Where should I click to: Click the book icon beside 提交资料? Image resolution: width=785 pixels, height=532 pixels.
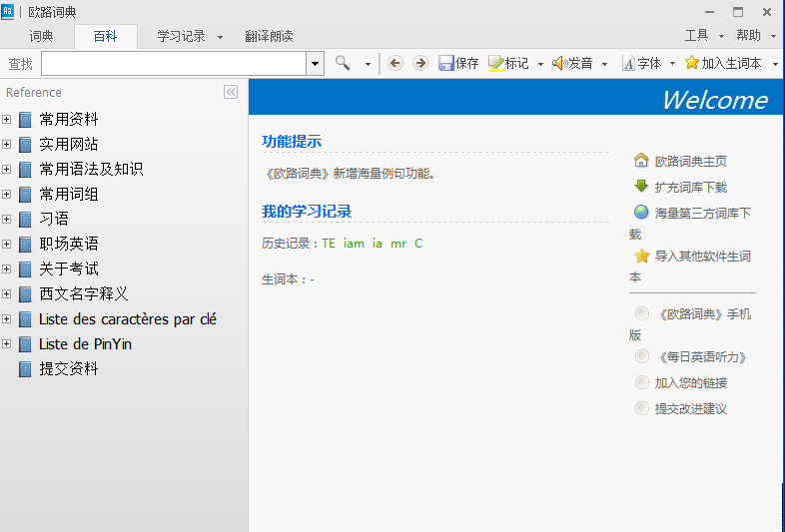[x=25, y=369]
